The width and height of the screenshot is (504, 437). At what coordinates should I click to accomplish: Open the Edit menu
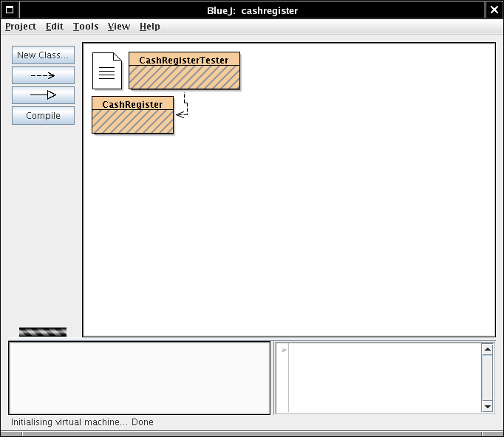pyautogui.click(x=55, y=27)
